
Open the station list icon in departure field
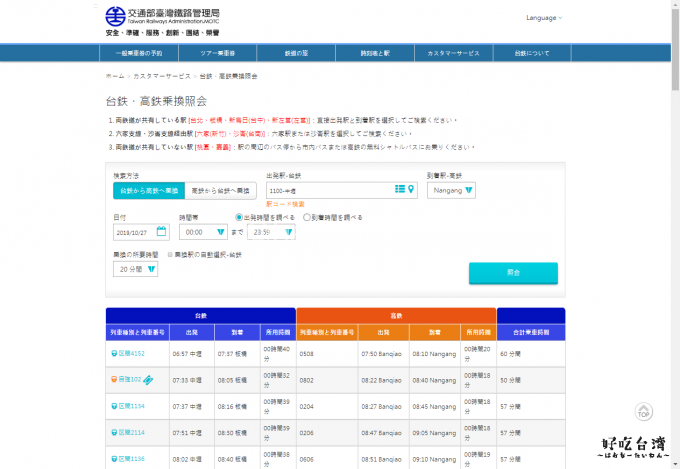click(400, 189)
